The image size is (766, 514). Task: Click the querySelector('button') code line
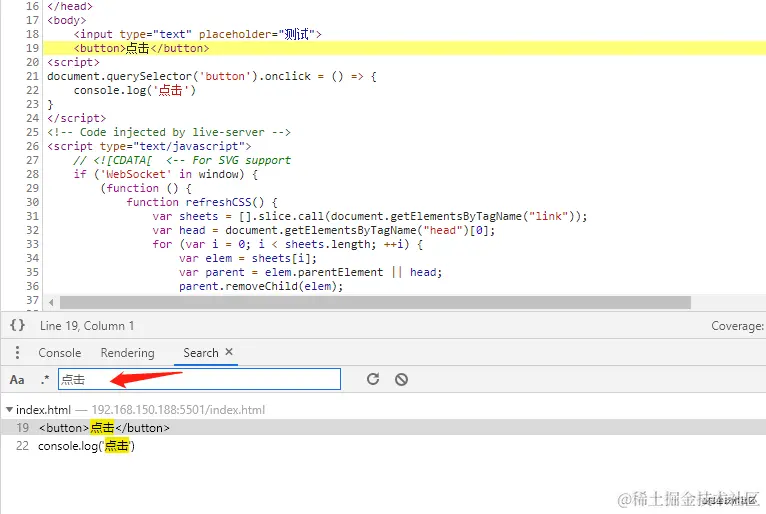(212, 76)
